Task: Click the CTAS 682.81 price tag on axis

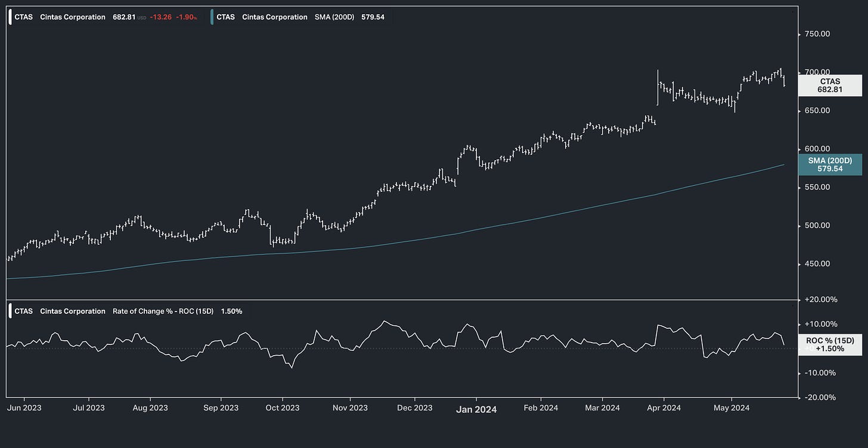Action: point(830,85)
